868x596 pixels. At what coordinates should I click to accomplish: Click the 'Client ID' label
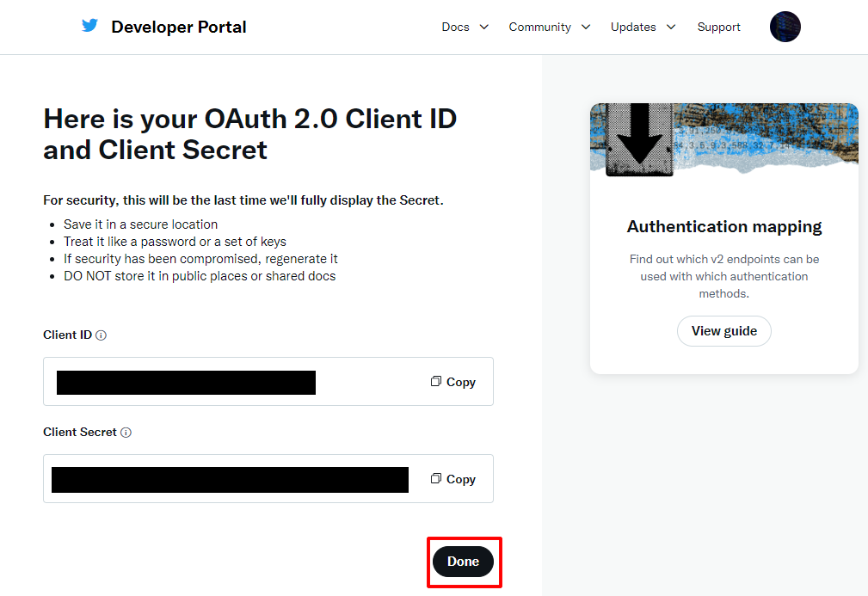coord(67,335)
